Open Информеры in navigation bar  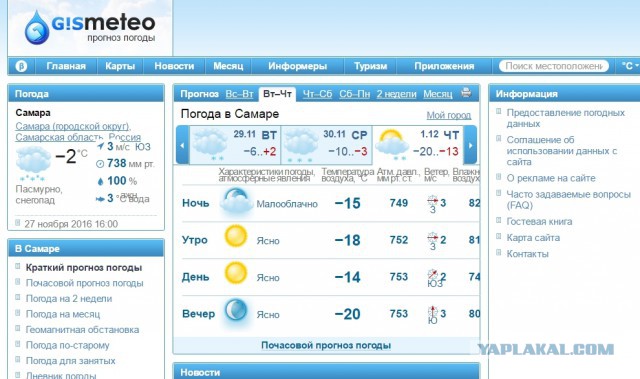pyautogui.click(x=298, y=66)
